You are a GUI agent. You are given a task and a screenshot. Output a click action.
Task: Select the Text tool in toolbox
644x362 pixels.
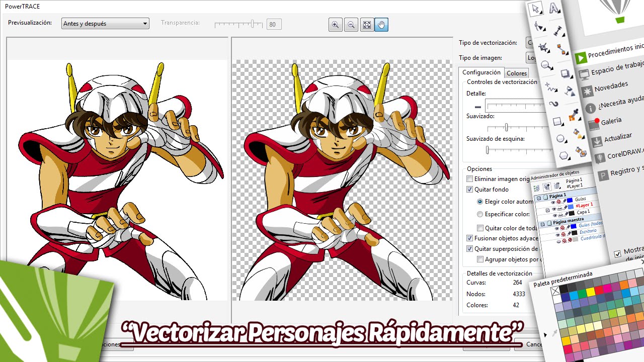click(x=554, y=8)
